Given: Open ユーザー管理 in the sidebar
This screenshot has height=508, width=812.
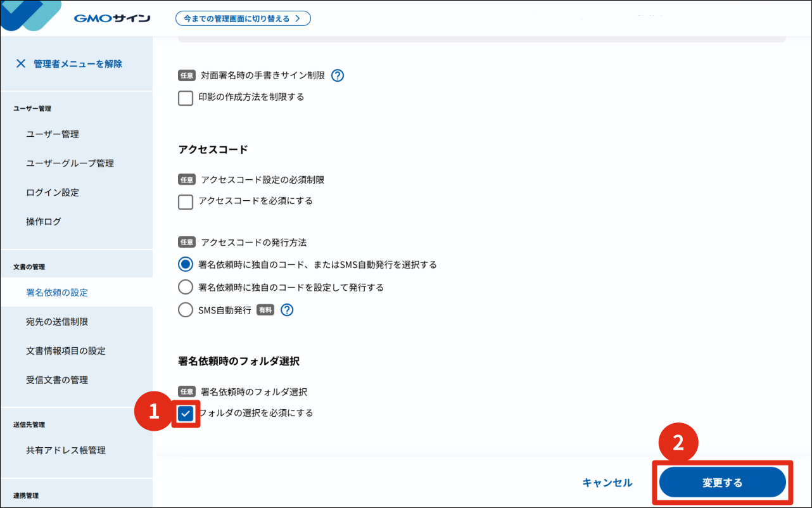Looking at the screenshot, I should coord(53,134).
